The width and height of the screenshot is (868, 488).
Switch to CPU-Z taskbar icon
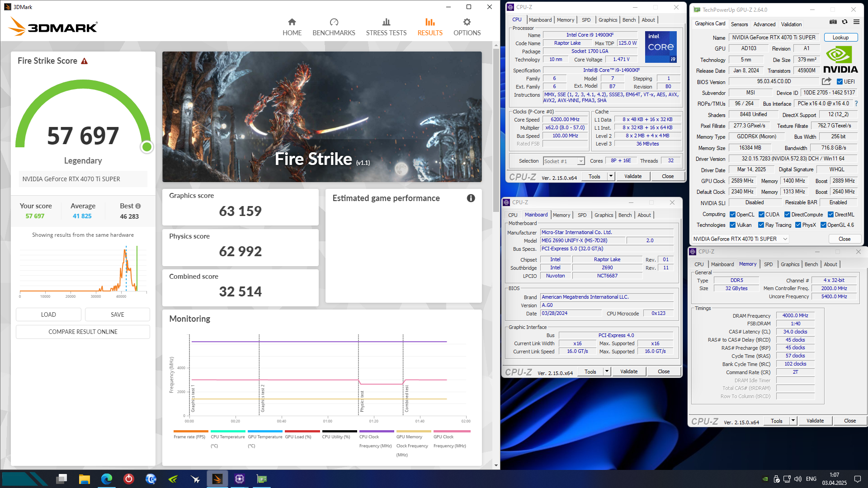pos(240,479)
